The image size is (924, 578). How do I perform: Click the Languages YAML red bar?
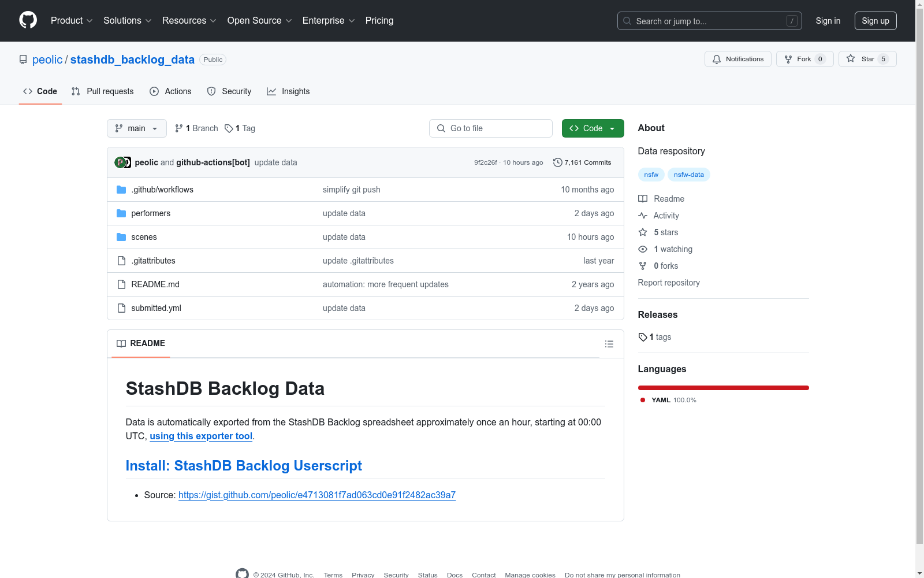click(x=724, y=388)
